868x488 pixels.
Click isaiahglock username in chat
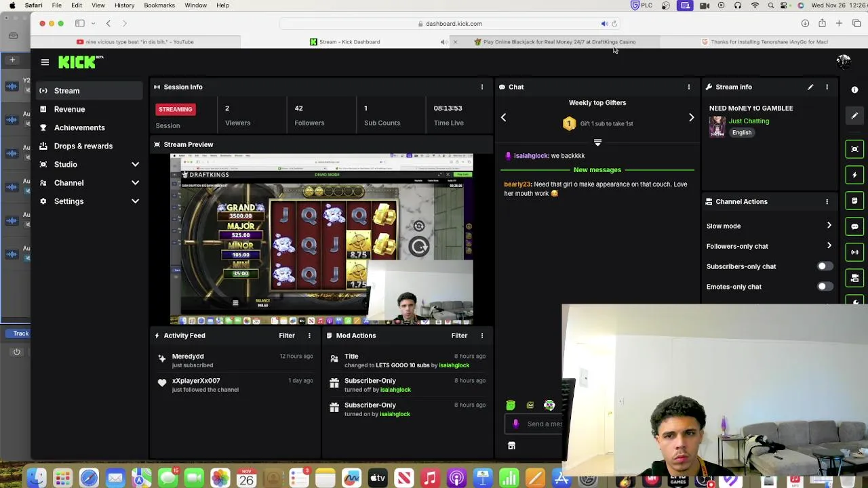530,156
